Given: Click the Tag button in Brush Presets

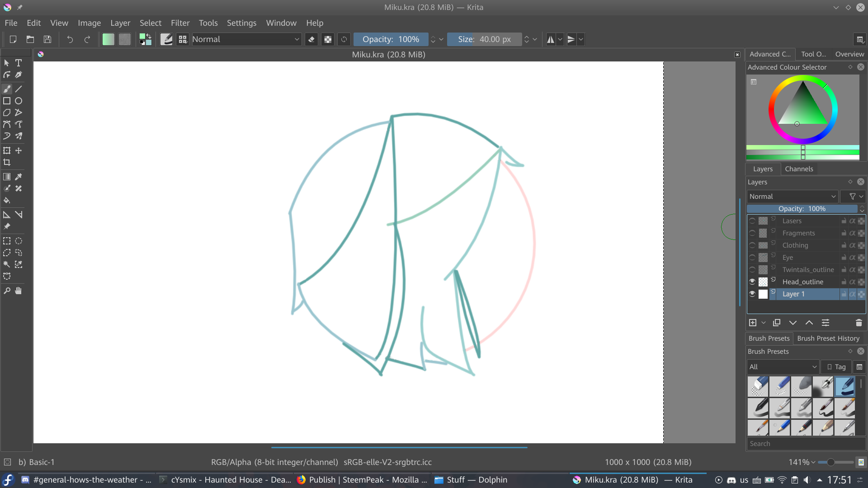Looking at the screenshot, I should [836, 367].
